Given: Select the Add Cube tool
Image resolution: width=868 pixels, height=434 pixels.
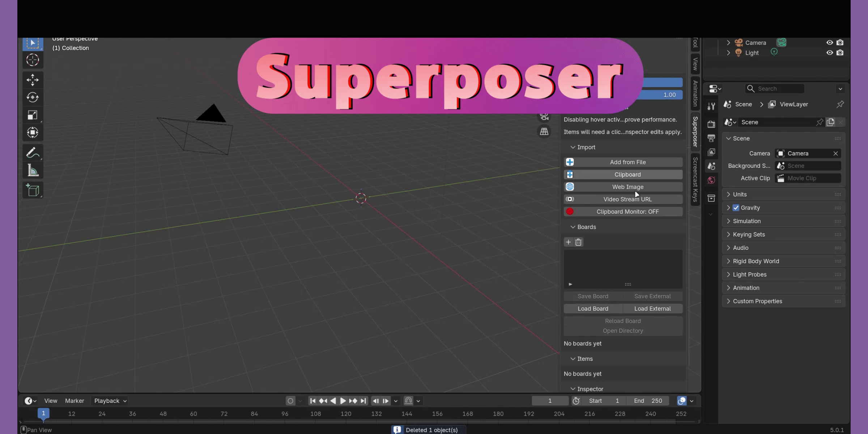Looking at the screenshot, I should 33,190.
